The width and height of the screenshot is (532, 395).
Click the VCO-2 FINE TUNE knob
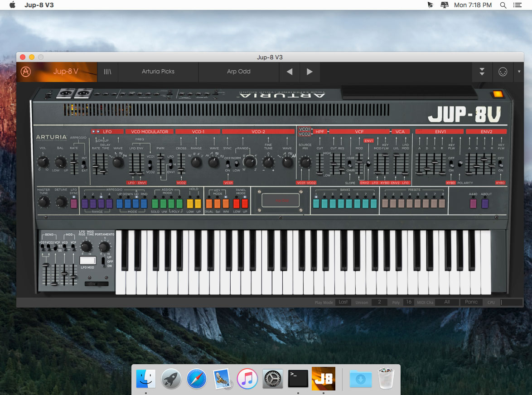(268, 163)
